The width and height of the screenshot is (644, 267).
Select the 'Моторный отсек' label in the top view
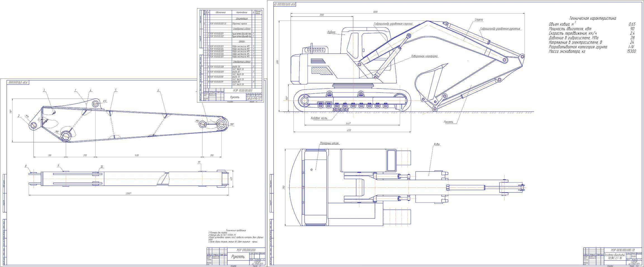coord(330,143)
